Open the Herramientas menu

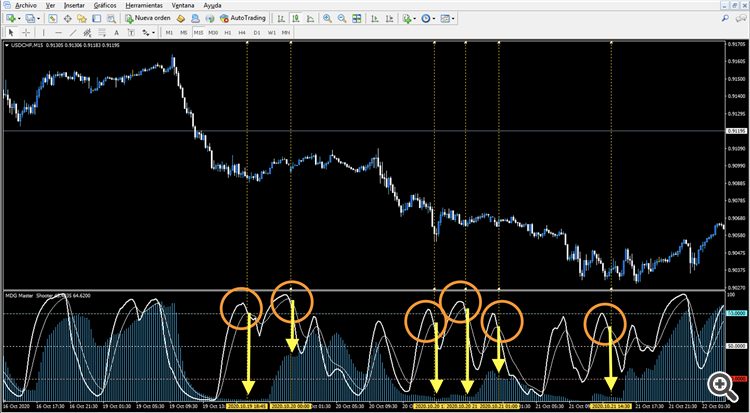point(144,6)
